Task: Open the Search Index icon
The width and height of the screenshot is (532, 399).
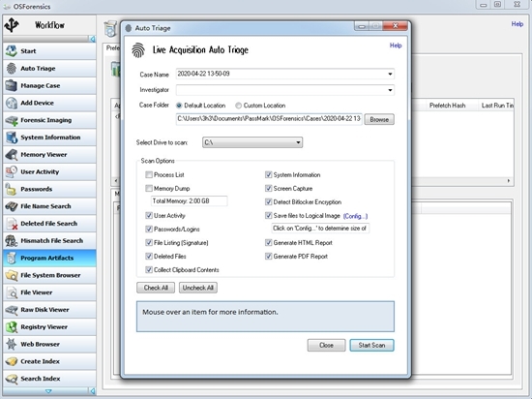Action: coord(12,379)
